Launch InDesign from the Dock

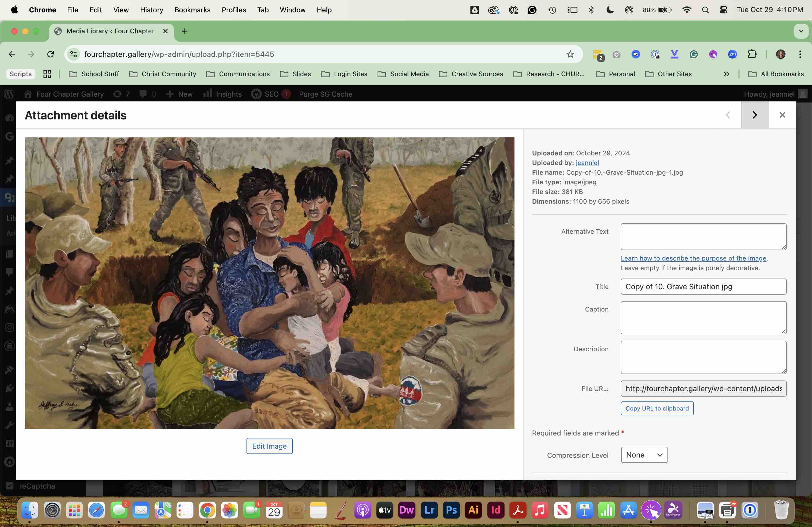point(495,510)
